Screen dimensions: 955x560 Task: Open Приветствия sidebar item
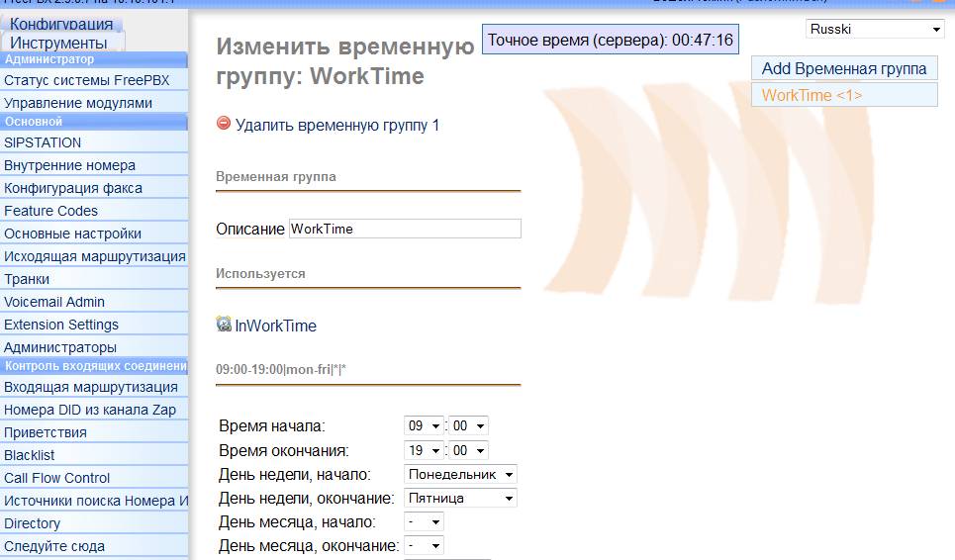coord(94,432)
